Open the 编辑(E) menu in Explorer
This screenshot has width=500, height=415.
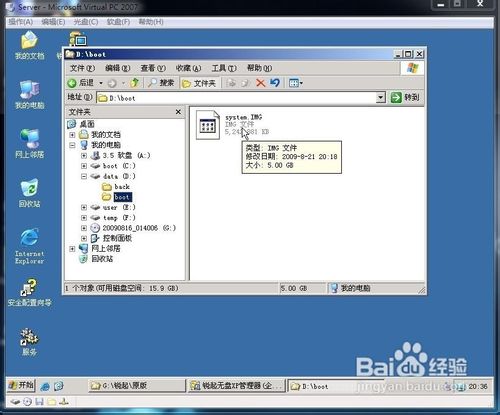(x=117, y=68)
